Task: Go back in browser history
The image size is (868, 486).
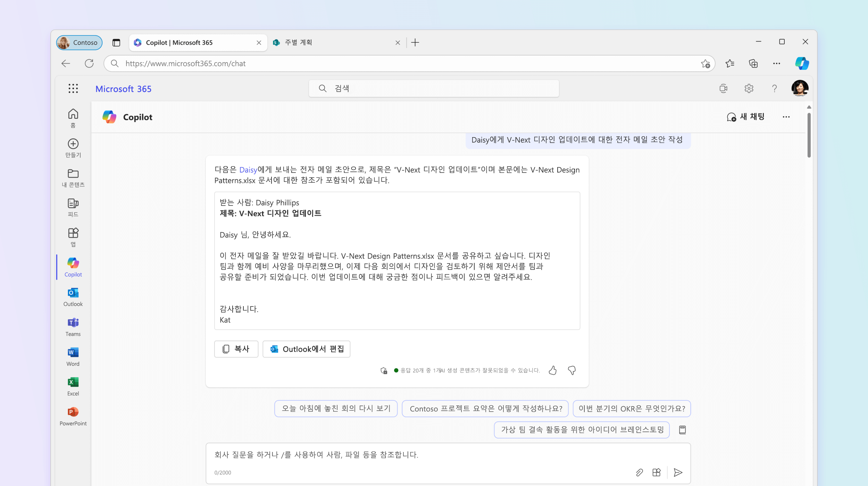Action: coord(66,64)
